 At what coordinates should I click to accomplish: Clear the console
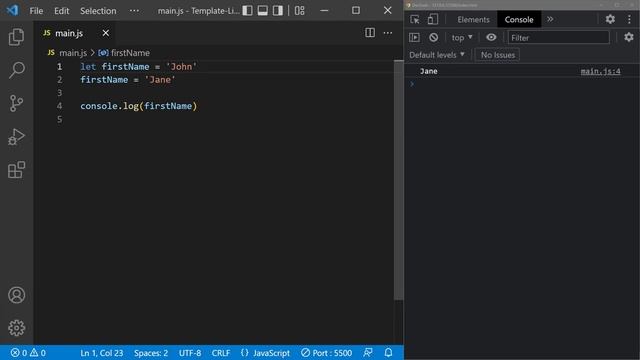pyautogui.click(x=433, y=38)
